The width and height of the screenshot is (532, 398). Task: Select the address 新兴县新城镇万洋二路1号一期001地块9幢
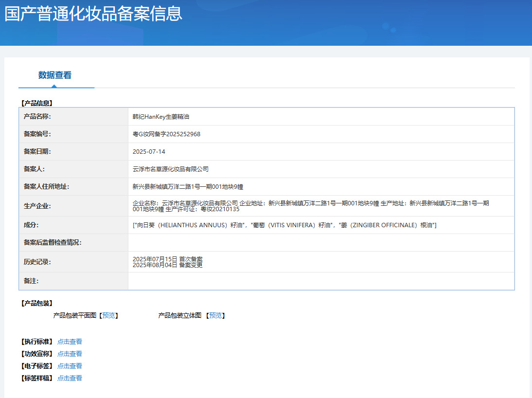[188, 187]
